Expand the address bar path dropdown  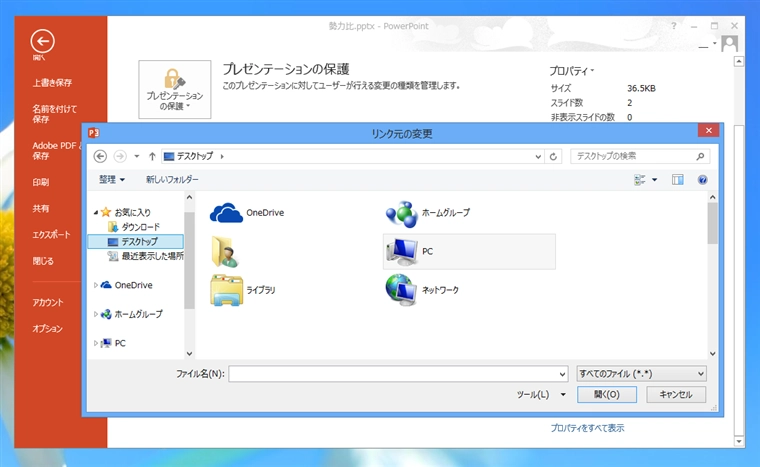538,156
